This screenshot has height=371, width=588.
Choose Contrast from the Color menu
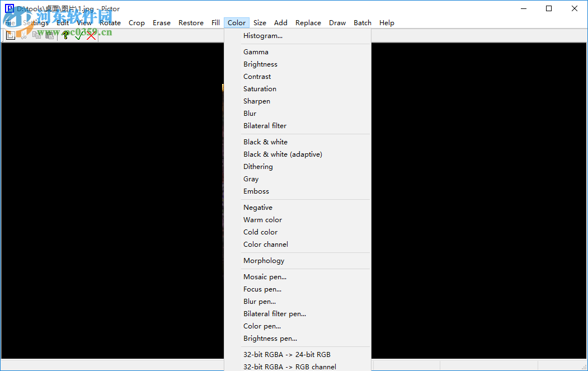298,77
